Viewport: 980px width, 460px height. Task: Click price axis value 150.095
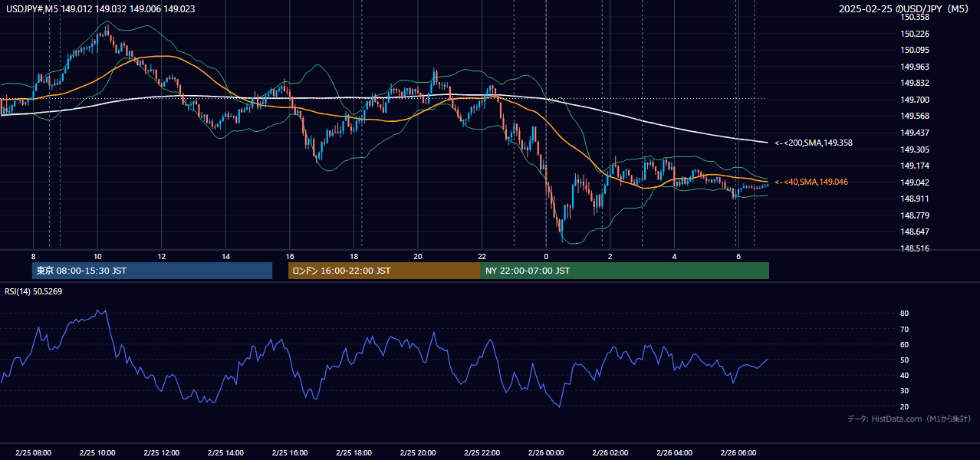coord(914,50)
